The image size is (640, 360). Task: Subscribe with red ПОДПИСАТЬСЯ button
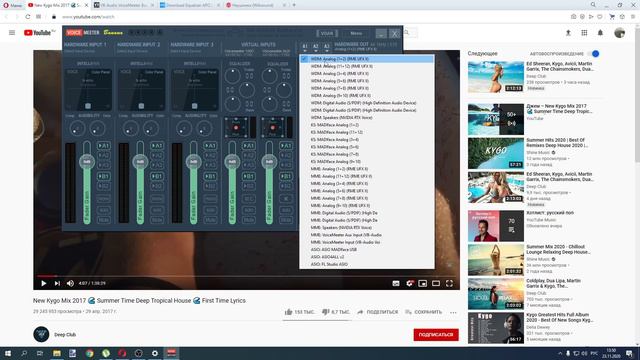point(436,335)
